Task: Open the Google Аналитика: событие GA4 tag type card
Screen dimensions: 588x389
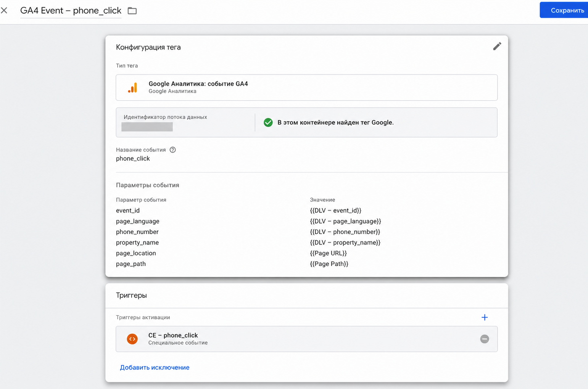Action: pos(306,87)
